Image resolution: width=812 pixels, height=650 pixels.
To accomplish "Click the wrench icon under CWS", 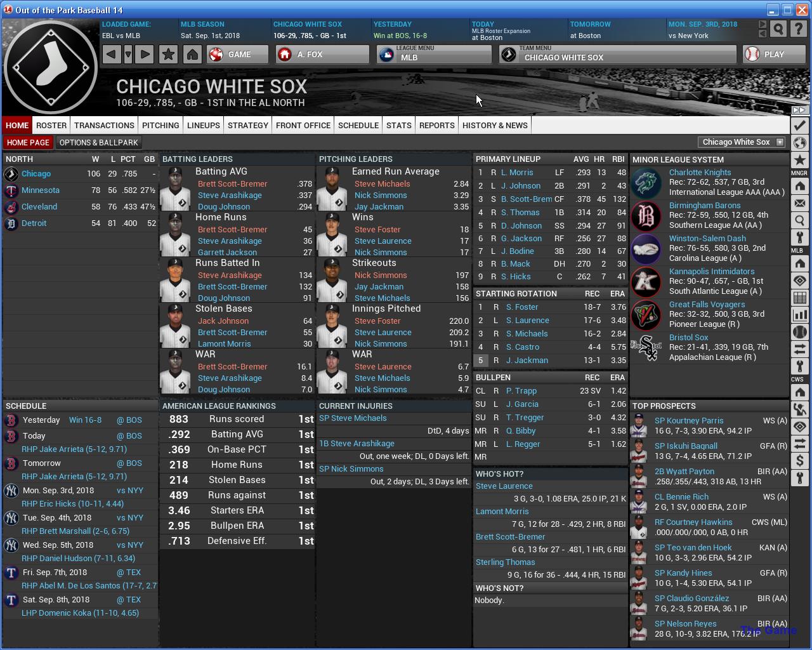I will pos(799,478).
